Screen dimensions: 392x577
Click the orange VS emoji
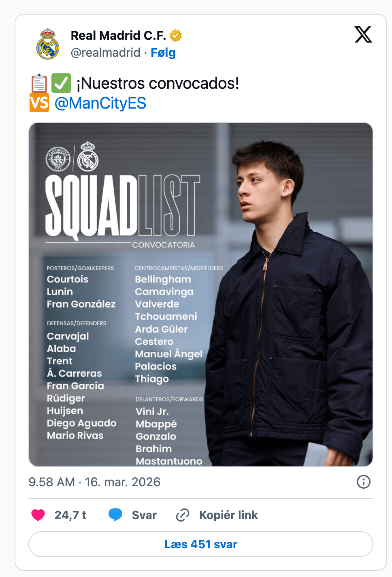pyautogui.click(x=39, y=103)
